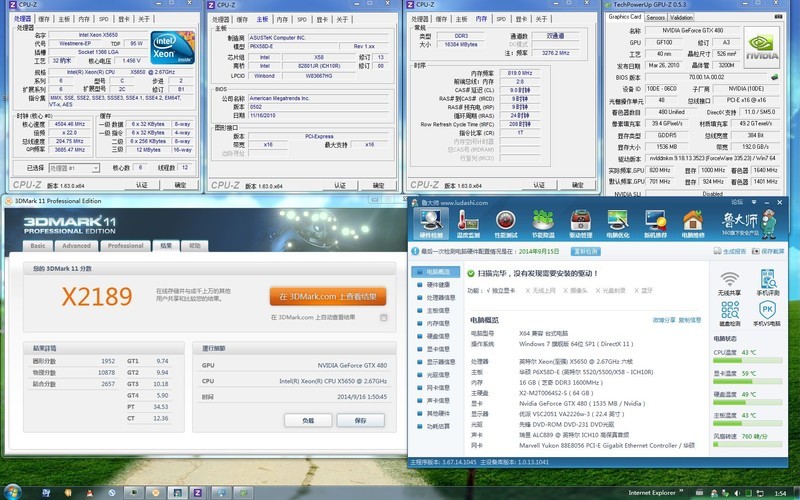The width and height of the screenshot is (800, 500).
Task: Open 节能降温 energy saving icon
Action: coord(543,223)
